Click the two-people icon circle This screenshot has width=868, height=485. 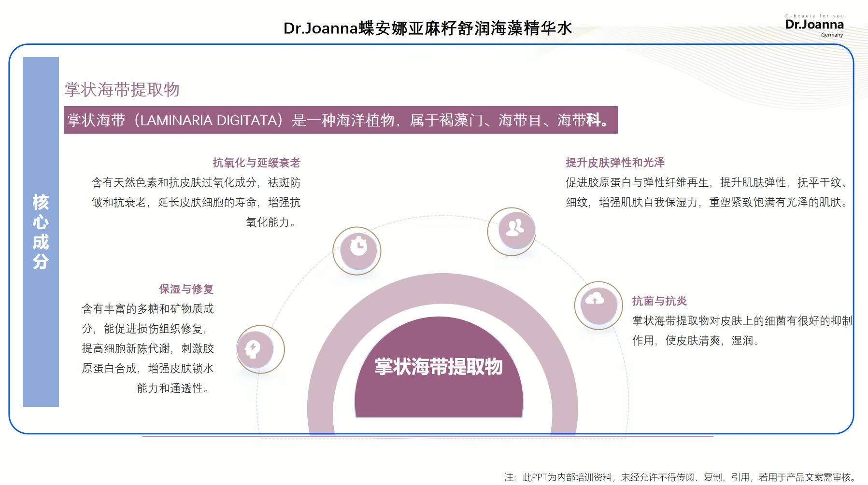pyautogui.click(x=514, y=228)
